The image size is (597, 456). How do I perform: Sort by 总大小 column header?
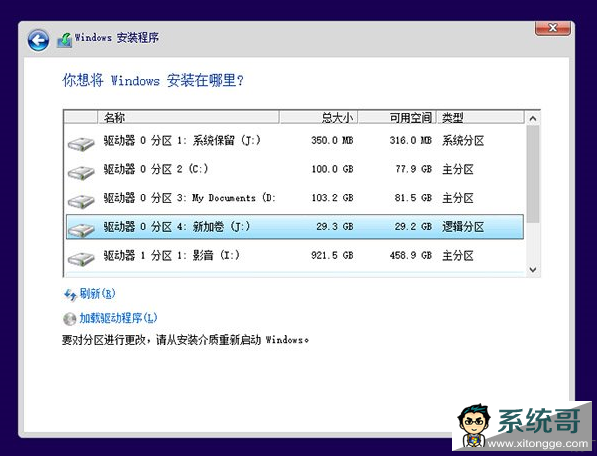(x=318, y=117)
